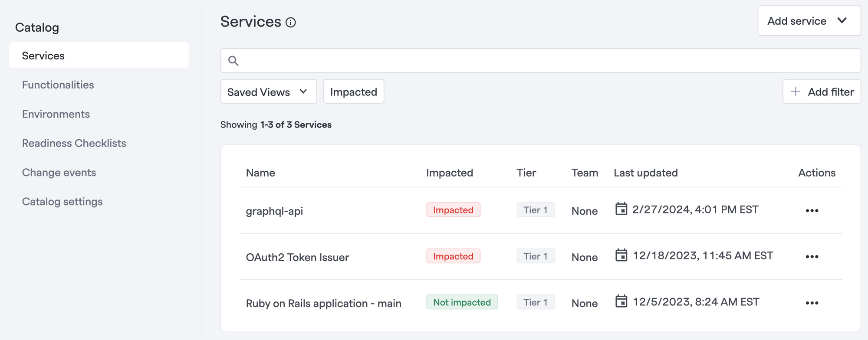The image size is (868, 340).
Task: Click Impacted badge in graphql-api row
Action: pyautogui.click(x=453, y=210)
